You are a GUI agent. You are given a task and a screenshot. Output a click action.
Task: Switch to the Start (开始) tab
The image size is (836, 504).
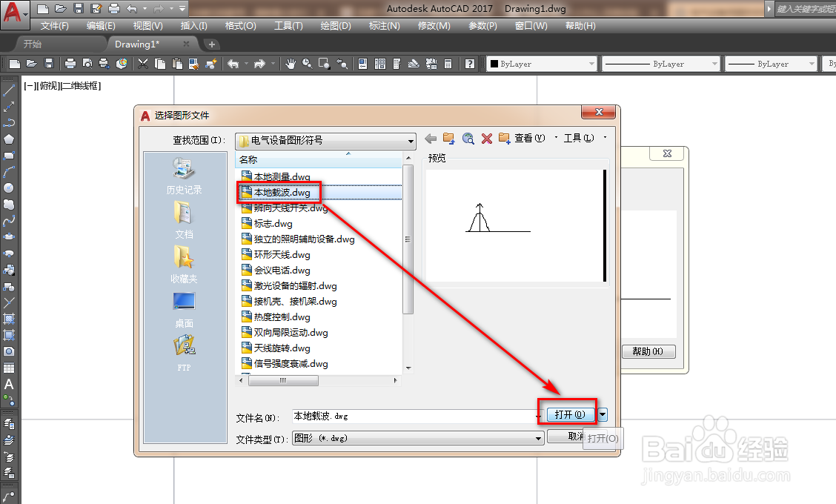(x=33, y=44)
